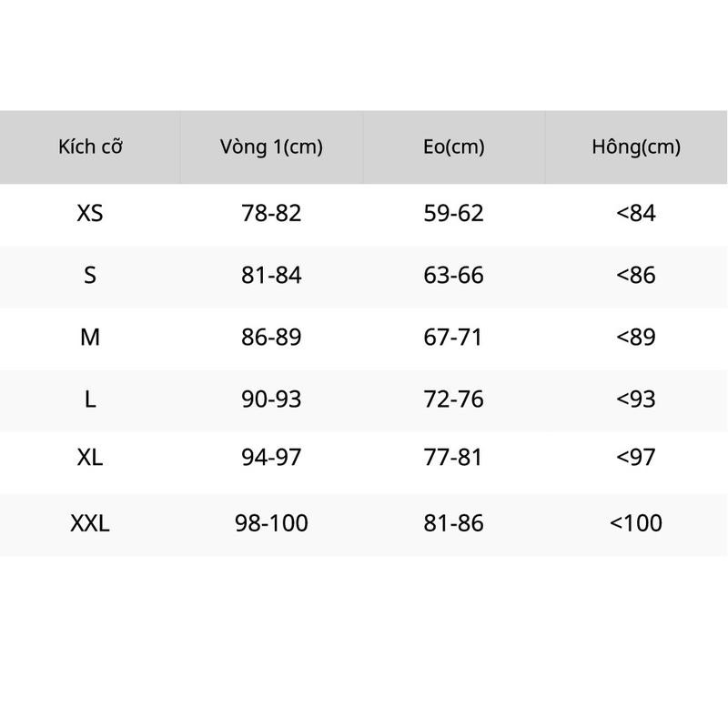Select the XS size row label
This screenshot has width=728, height=728.
point(90,213)
